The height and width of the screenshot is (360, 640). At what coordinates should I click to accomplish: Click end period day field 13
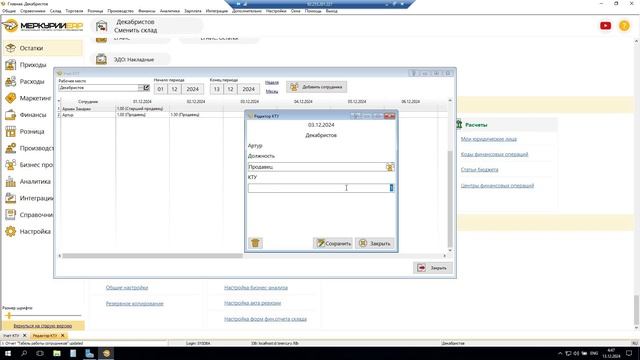[216, 89]
